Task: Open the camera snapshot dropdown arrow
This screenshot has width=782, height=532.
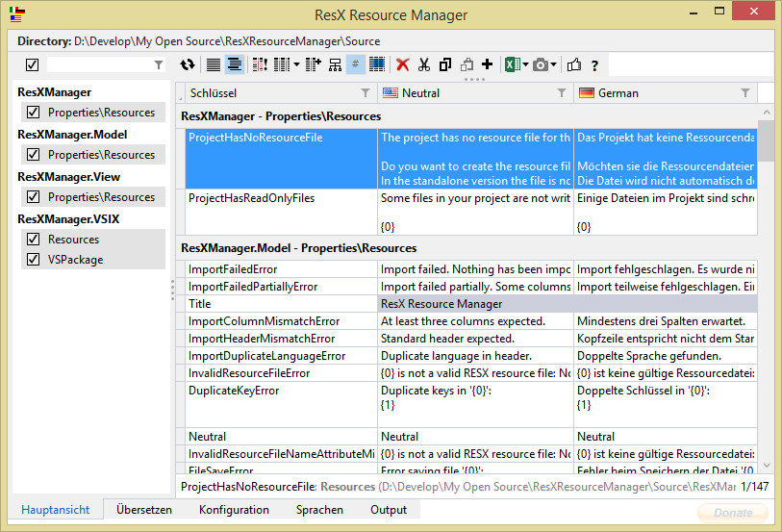Action: point(554,64)
